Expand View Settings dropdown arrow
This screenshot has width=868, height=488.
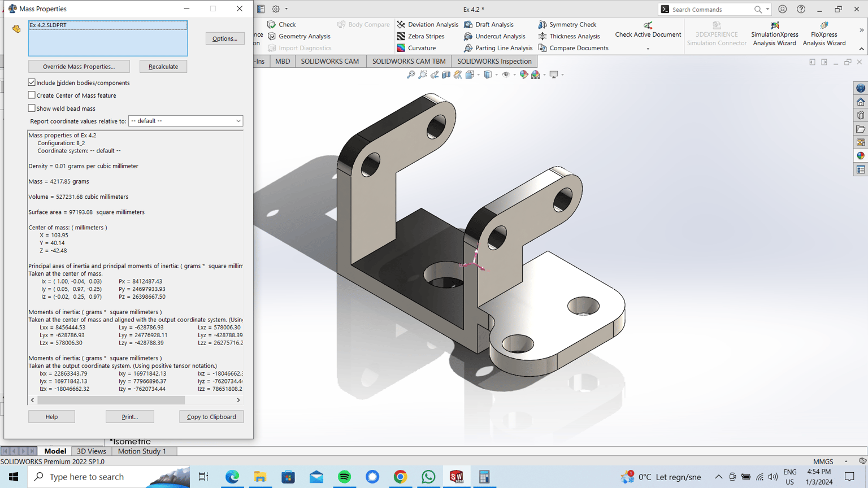click(x=562, y=75)
